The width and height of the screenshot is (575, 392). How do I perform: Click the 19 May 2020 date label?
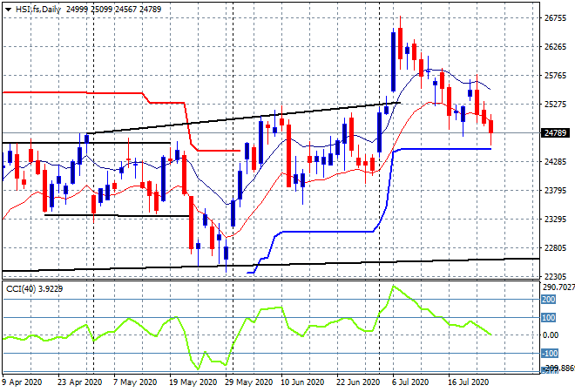[x=193, y=382]
